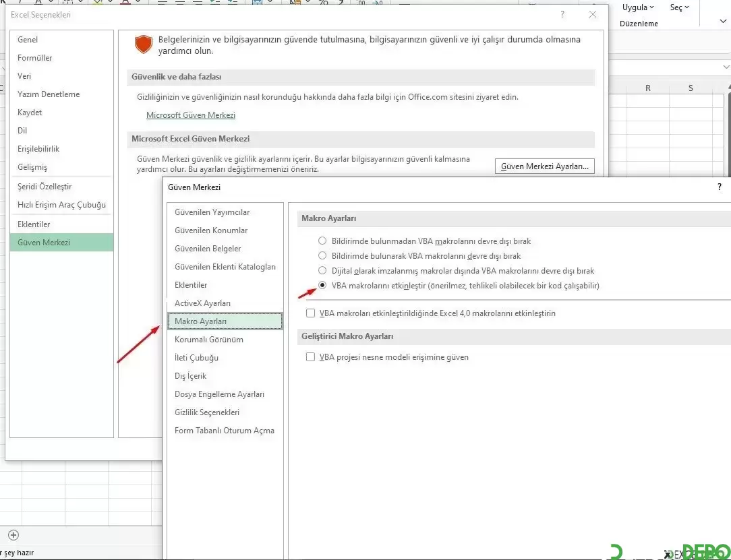
Task: Click the Güven Merkezi Ayarları button
Action: click(x=544, y=166)
